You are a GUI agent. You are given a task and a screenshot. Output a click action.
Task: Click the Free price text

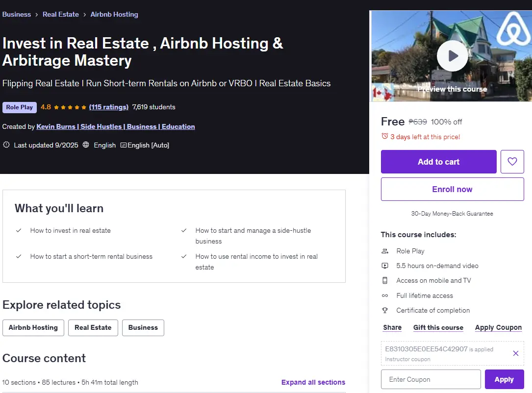pyautogui.click(x=393, y=122)
